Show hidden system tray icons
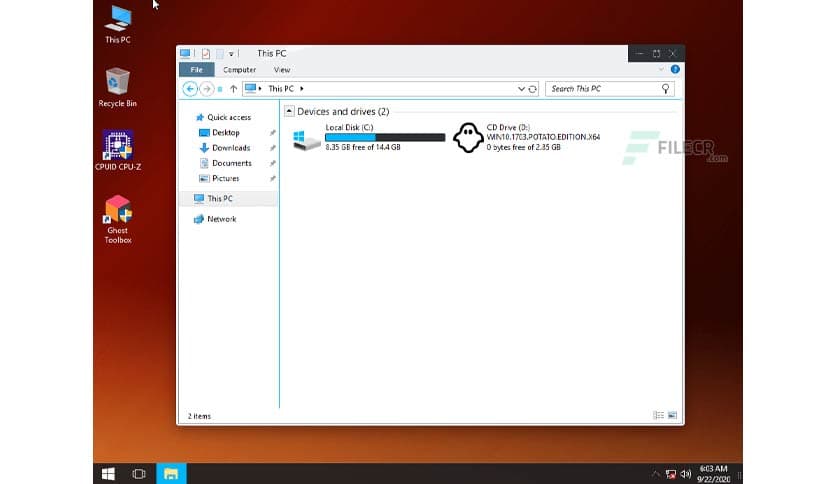Screen dimensions: 836x484 tap(656, 473)
